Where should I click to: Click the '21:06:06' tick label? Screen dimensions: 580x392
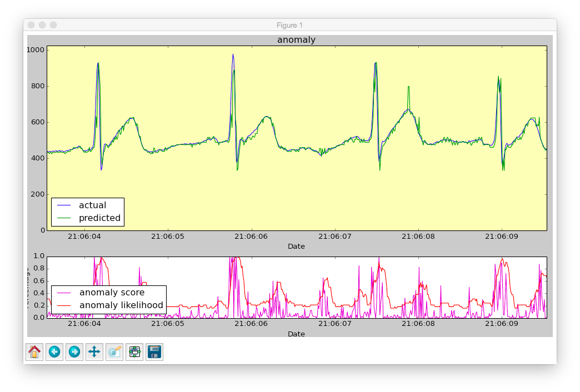(x=251, y=236)
